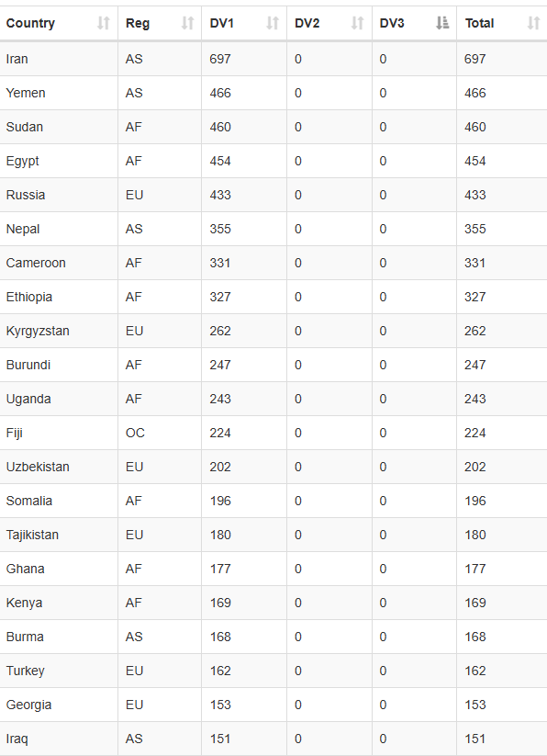547x756 pixels.
Task: Select the Burma country cell
Action: click(x=59, y=637)
